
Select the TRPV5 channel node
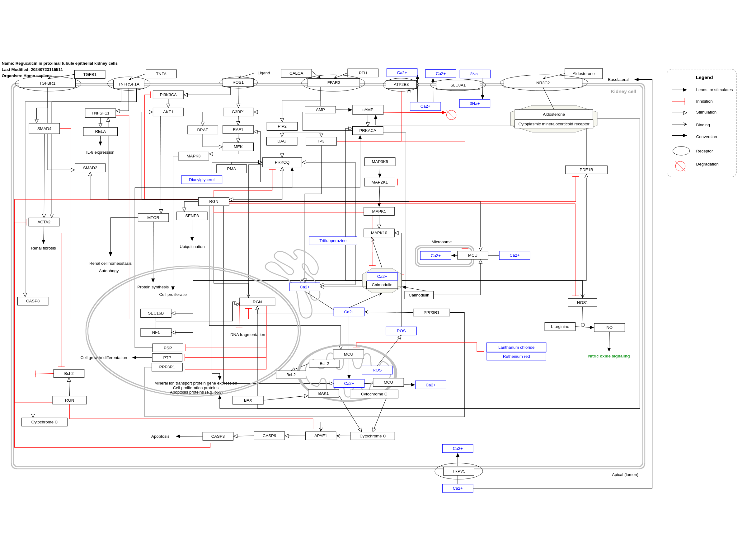click(x=459, y=472)
